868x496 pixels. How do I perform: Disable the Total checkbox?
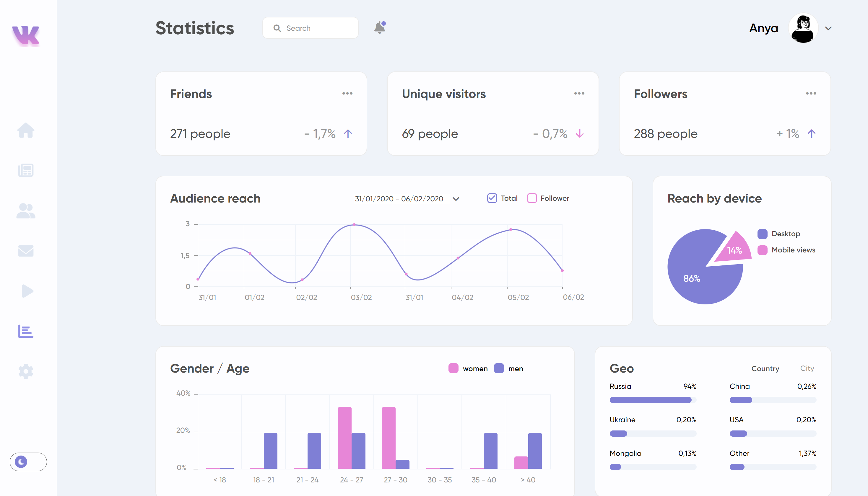(492, 198)
